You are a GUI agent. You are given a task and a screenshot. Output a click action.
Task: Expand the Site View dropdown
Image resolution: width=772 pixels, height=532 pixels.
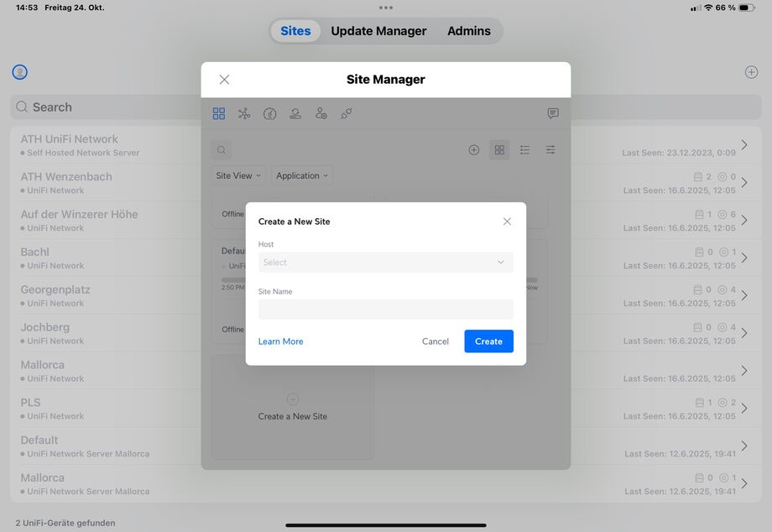point(238,175)
